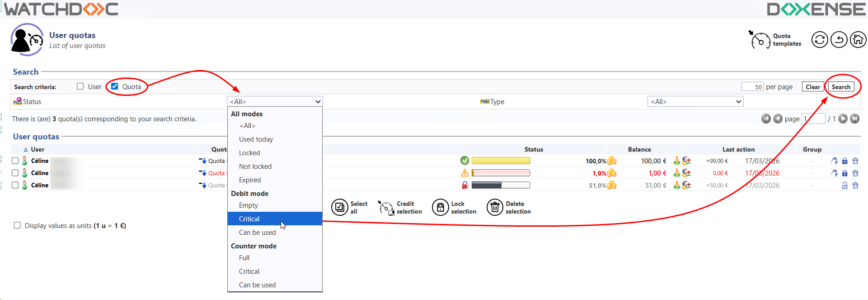This screenshot has width=868, height=300.
Task: Collapse the Status dropdown showing <All>
Action: pyautogui.click(x=275, y=102)
